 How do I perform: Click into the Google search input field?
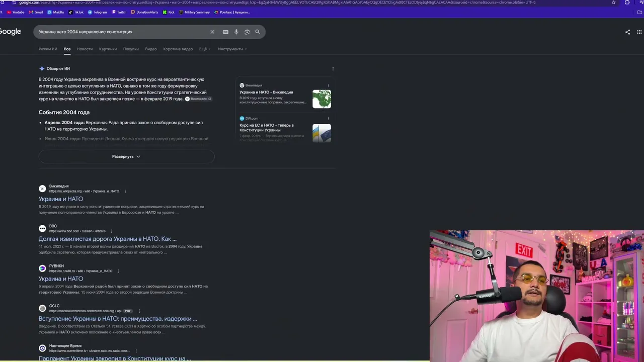click(123, 32)
